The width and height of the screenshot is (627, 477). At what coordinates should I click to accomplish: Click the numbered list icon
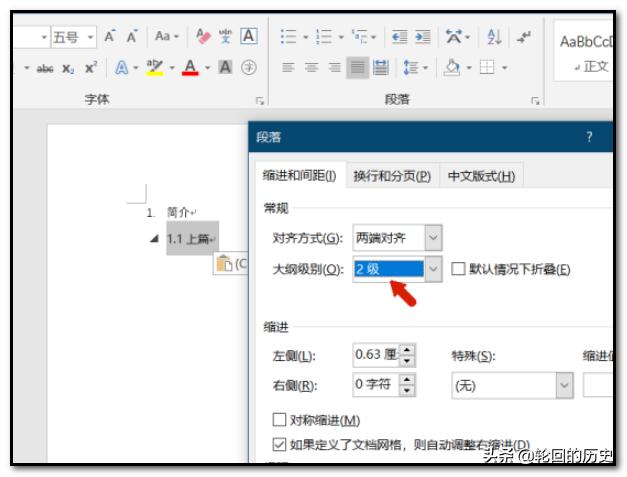click(x=322, y=37)
